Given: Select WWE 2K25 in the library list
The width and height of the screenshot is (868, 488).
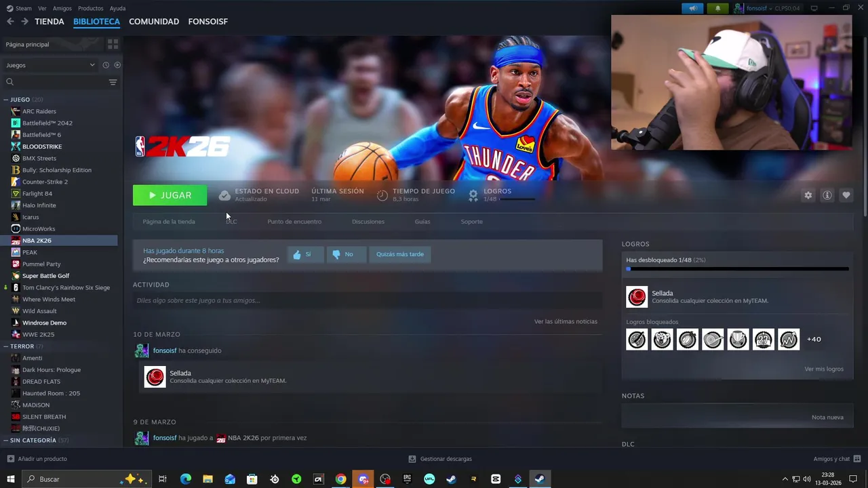Looking at the screenshot, I should point(38,334).
